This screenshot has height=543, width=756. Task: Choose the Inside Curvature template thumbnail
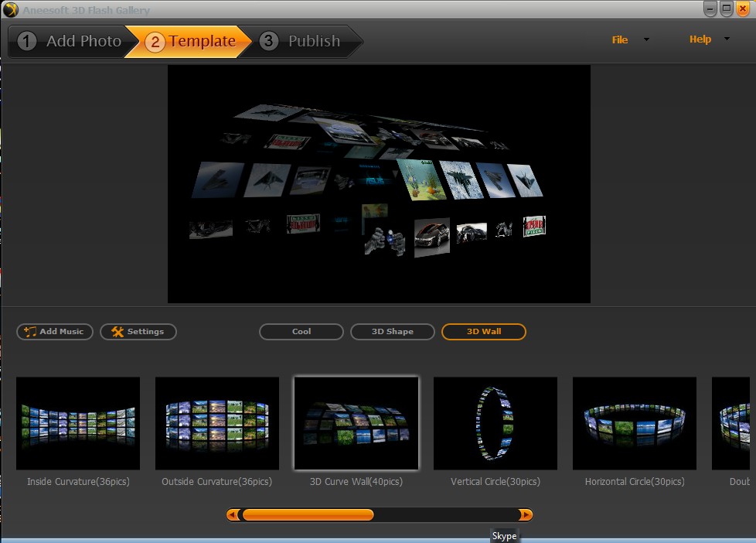click(x=78, y=423)
